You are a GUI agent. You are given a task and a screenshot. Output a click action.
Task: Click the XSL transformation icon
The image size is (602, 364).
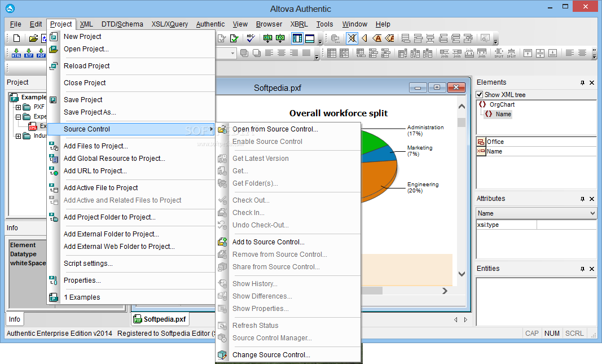[x=267, y=38]
